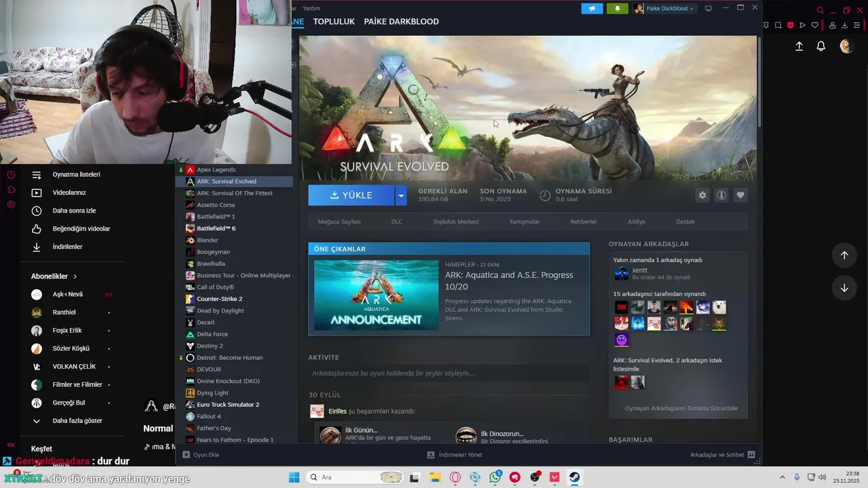Open the Atölye tab

tap(636, 222)
